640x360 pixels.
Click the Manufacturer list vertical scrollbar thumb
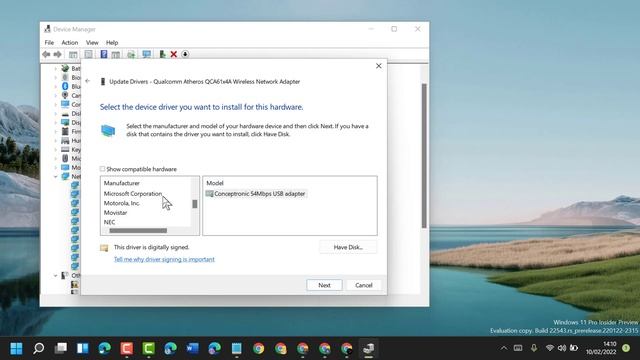[x=195, y=204]
